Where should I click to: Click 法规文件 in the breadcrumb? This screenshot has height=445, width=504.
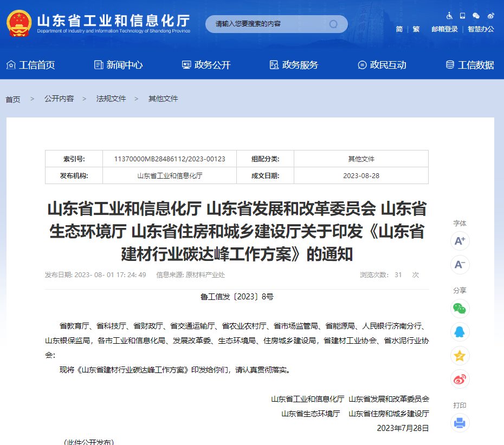[111, 99]
